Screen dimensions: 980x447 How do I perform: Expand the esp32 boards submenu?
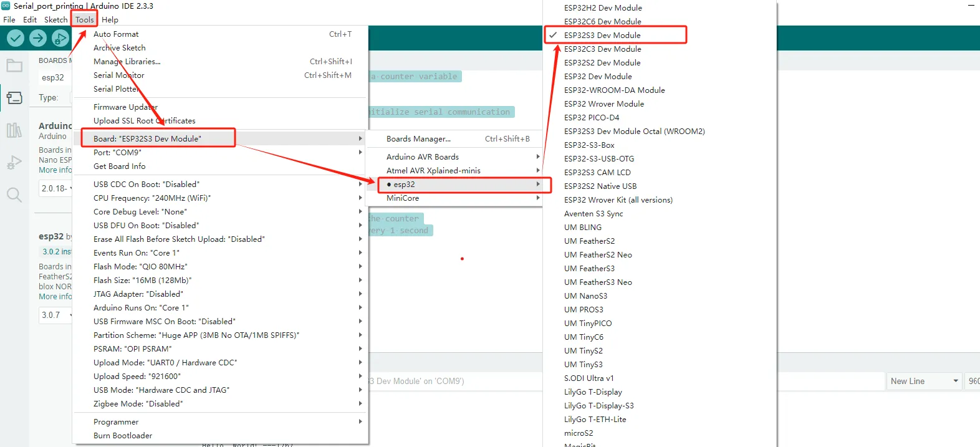(454, 185)
